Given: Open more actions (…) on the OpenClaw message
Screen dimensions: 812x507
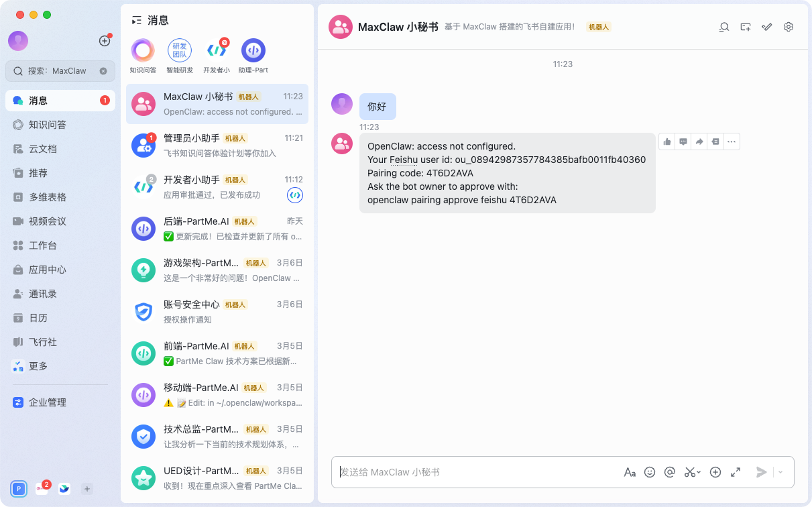Looking at the screenshot, I should tap(732, 142).
